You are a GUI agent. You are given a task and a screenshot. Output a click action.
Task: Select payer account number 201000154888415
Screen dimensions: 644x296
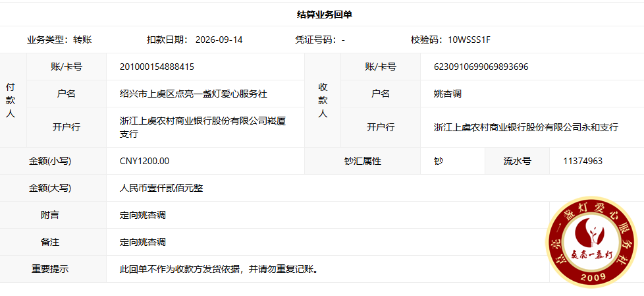pos(157,67)
